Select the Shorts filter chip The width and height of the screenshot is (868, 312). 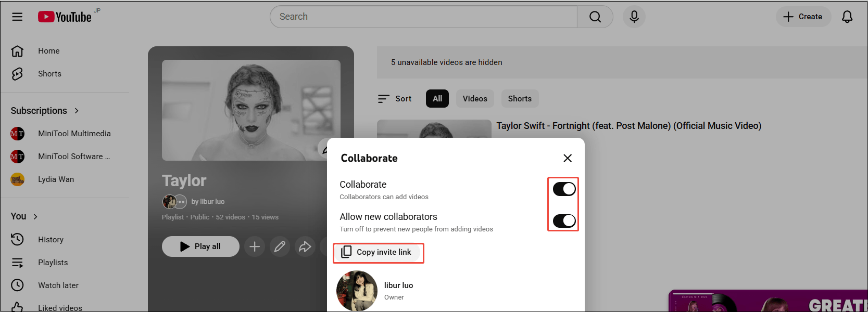point(520,99)
